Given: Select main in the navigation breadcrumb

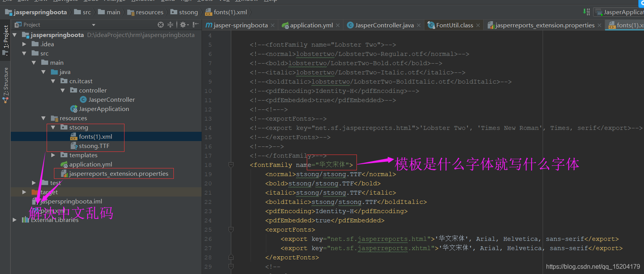Looking at the screenshot, I should click(x=109, y=12).
